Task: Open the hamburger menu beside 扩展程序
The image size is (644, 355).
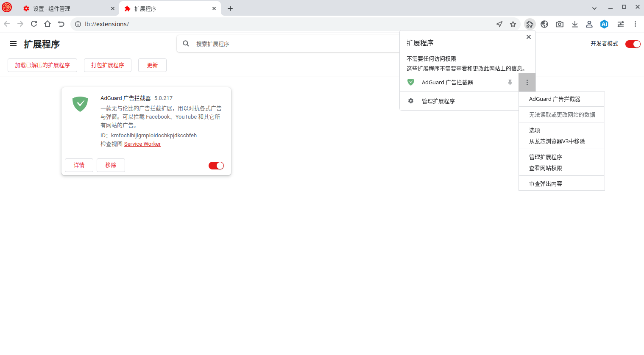Action: pos(13,44)
